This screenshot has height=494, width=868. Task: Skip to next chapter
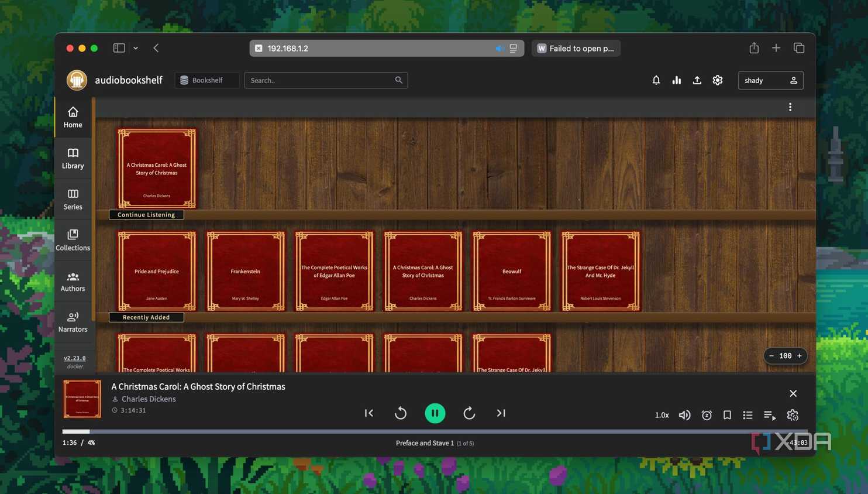tap(501, 413)
